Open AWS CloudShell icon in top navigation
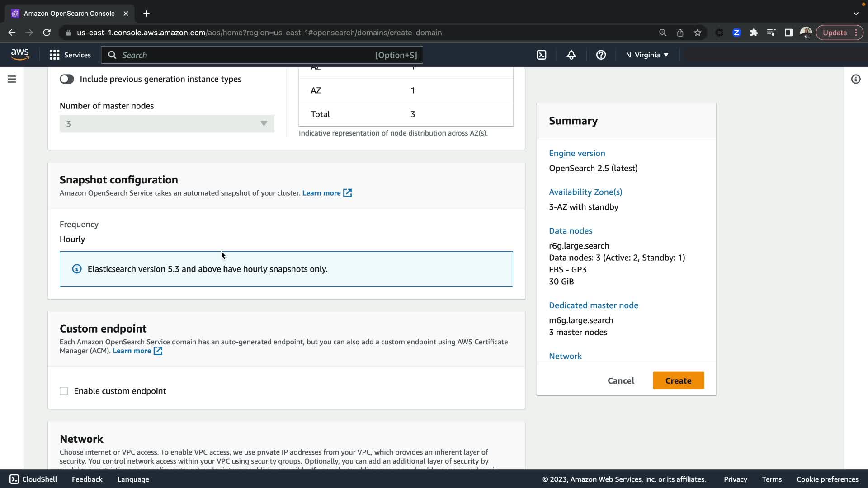The width and height of the screenshot is (868, 488). pyautogui.click(x=541, y=55)
